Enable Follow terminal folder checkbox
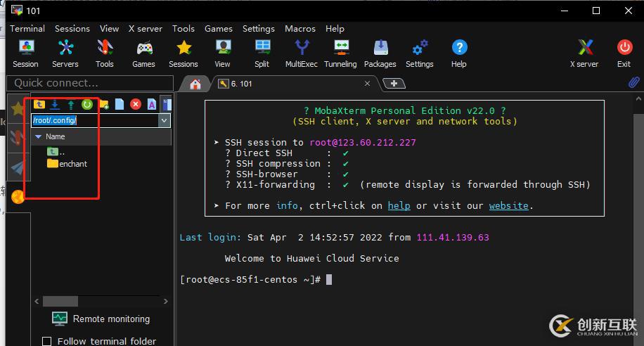The image size is (644, 346). (47, 341)
